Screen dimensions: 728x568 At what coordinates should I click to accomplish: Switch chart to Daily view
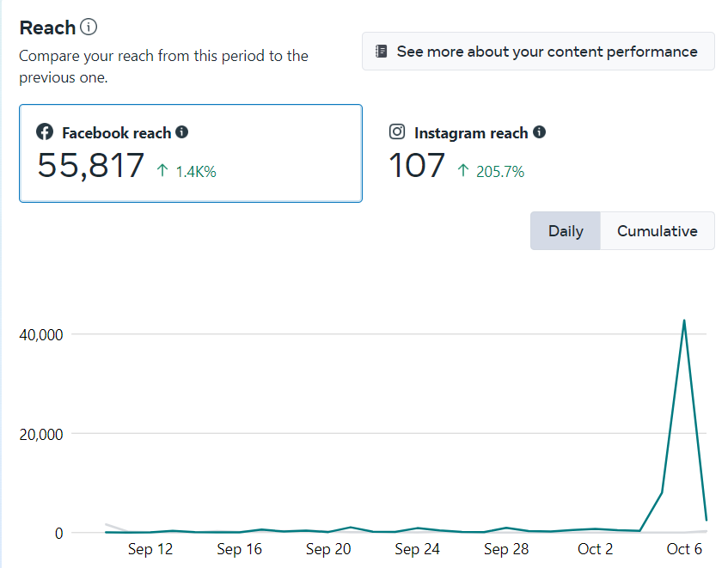(x=566, y=231)
